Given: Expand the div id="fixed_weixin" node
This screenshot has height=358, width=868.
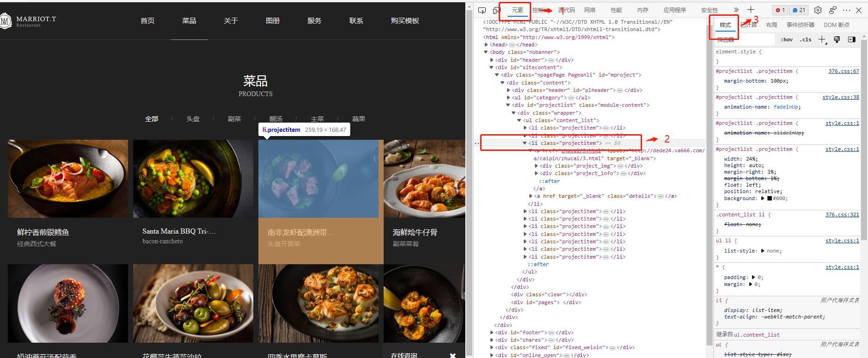Looking at the screenshot, I should pos(492,348).
